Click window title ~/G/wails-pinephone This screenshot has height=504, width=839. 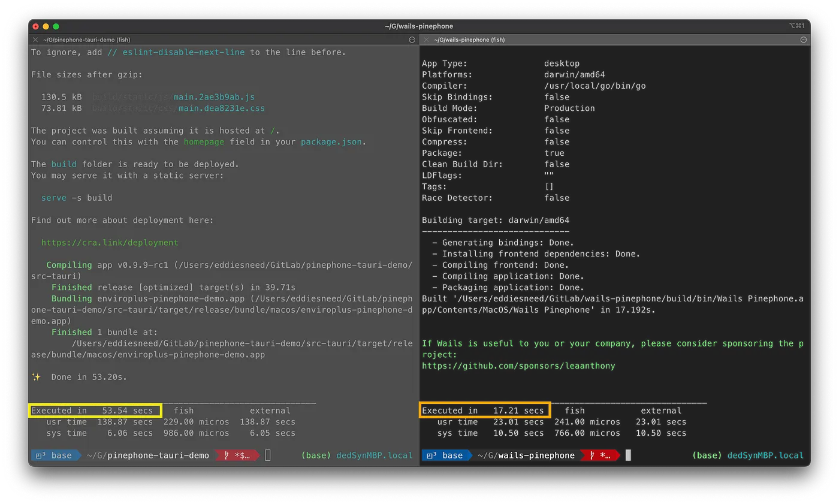(x=419, y=26)
